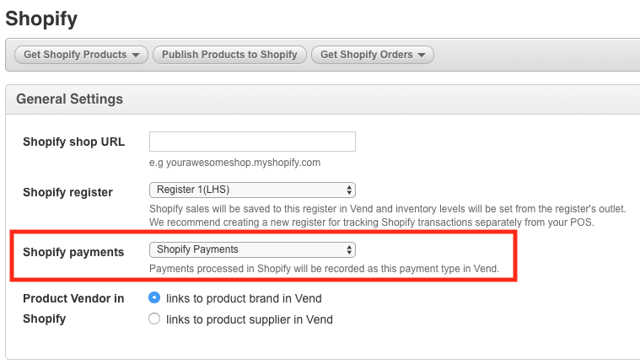Screen dimensions: 640x364
Task: Select the product supplier radio button
Action: click(x=154, y=319)
